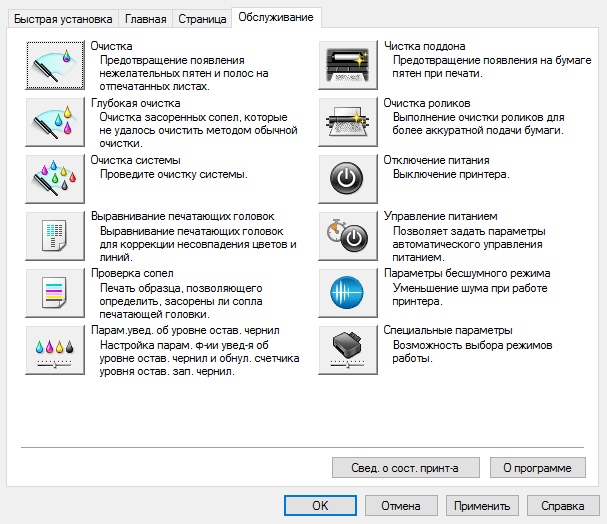The height and width of the screenshot is (524, 607).
Task: Click the Чистка поддона heading text
Action: click(x=425, y=46)
